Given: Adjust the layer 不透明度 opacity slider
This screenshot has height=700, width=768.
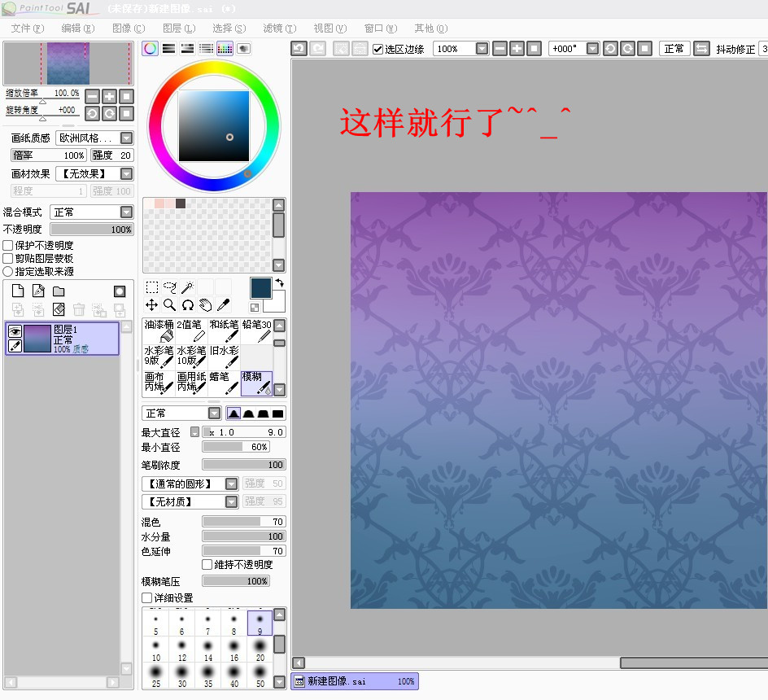Looking at the screenshot, I should point(92,229).
